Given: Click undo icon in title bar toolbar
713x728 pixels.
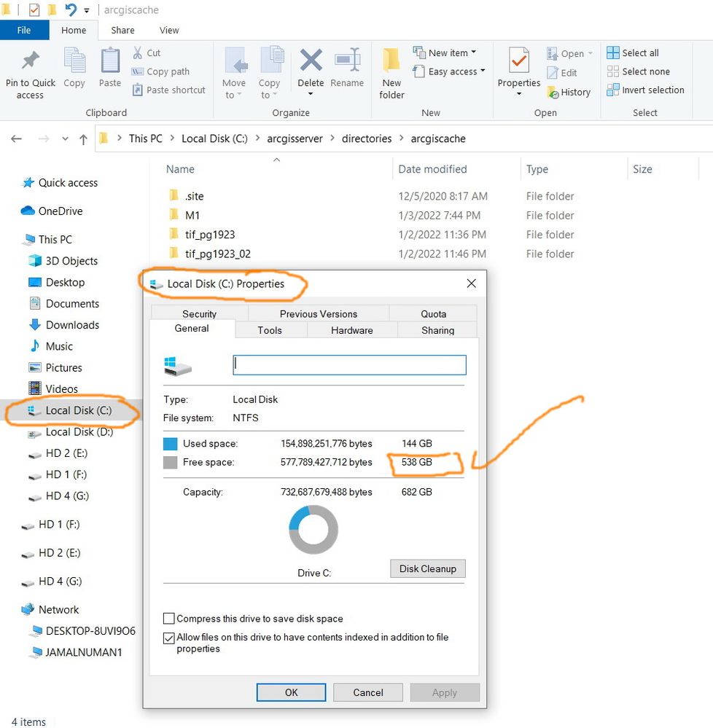Looking at the screenshot, I should [x=71, y=9].
